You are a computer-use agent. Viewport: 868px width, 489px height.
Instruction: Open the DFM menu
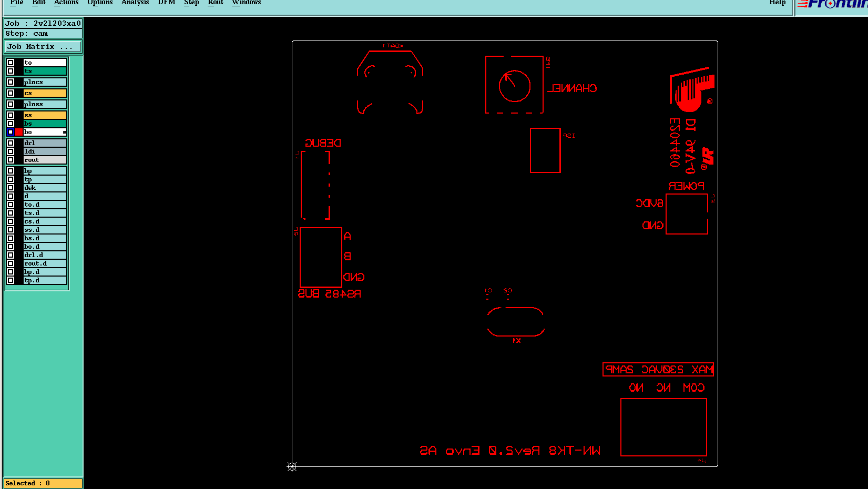pyautogui.click(x=167, y=3)
